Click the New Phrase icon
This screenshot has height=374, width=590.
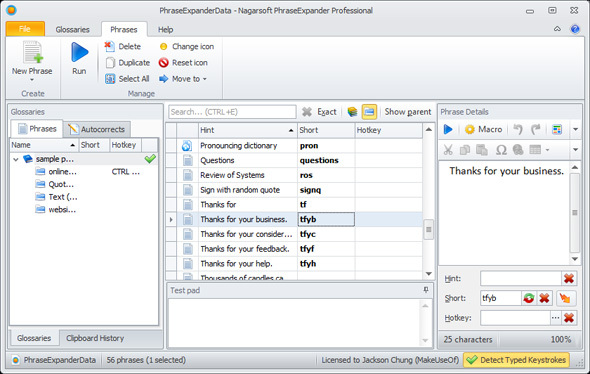click(32, 52)
